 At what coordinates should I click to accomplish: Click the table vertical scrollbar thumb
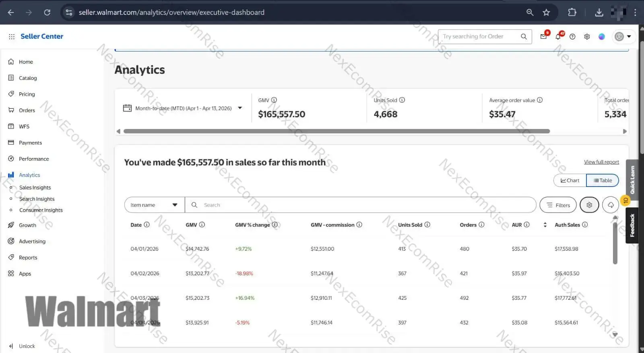coord(615,243)
